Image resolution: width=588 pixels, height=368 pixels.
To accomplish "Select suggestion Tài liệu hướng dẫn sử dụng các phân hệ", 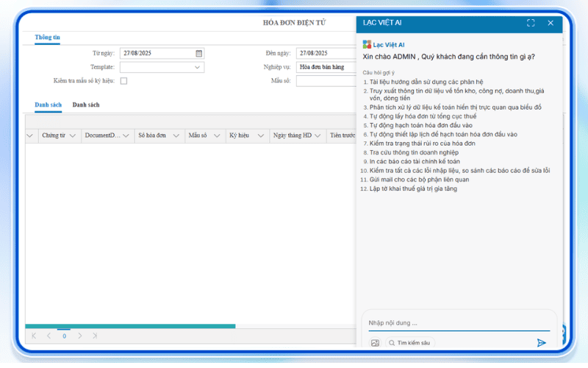I will [426, 82].
